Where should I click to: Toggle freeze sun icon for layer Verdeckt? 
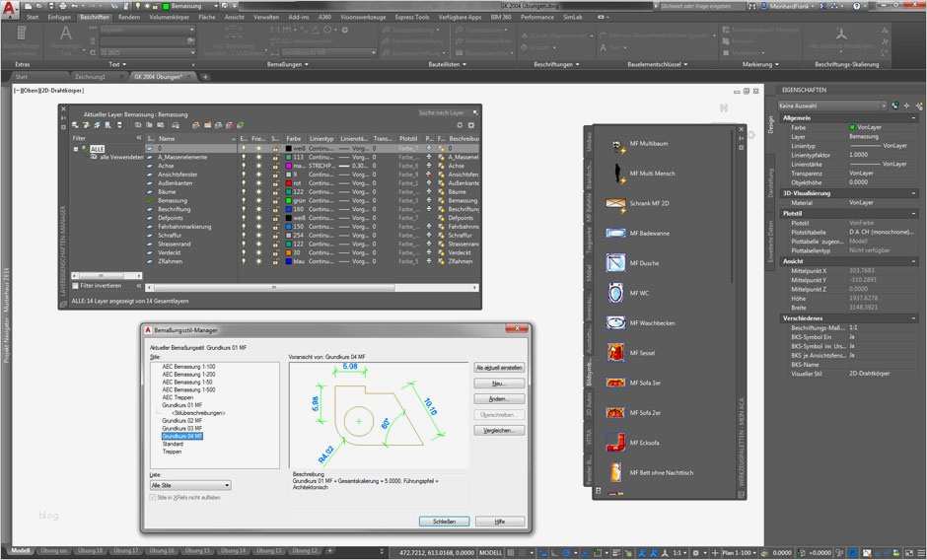259,252
